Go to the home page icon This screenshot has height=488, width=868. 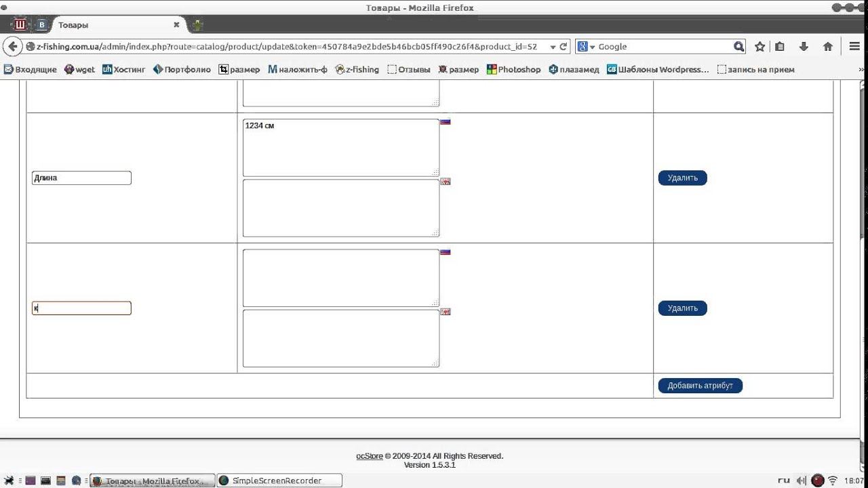828,47
